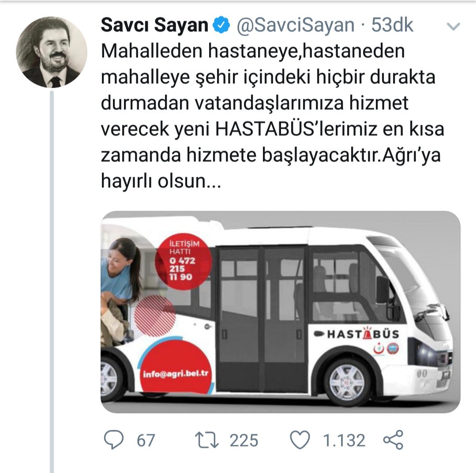
Task: Click the HASTABÜS logo on the bus
Action: (356, 334)
